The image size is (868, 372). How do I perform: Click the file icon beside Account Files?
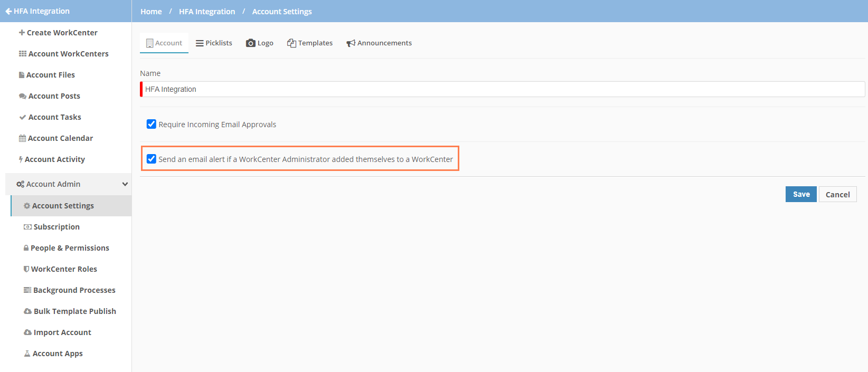22,75
